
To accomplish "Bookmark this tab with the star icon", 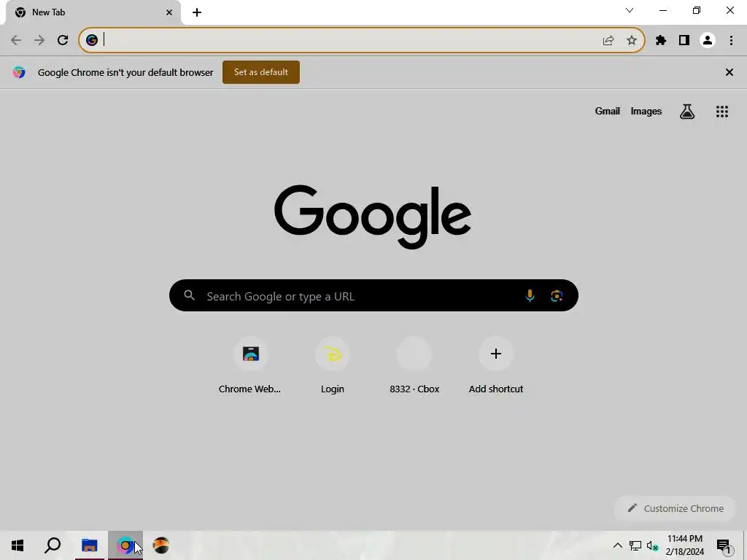I will point(632,41).
